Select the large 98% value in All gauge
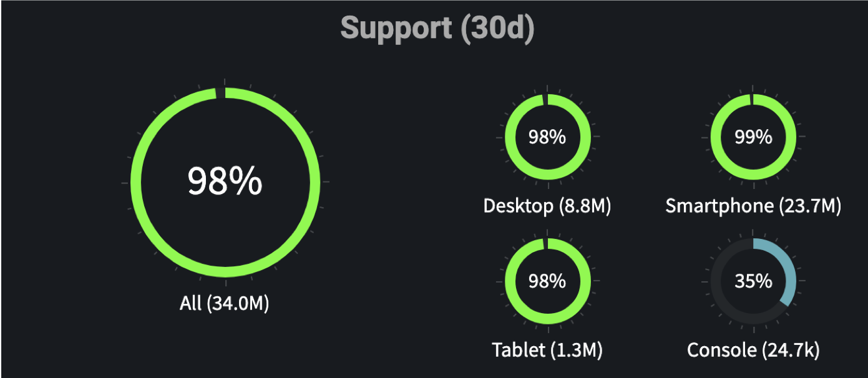The width and height of the screenshot is (868, 378). (225, 182)
